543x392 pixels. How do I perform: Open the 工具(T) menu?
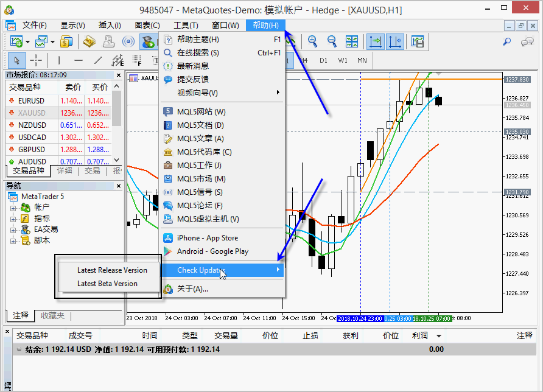coord(186,26)
